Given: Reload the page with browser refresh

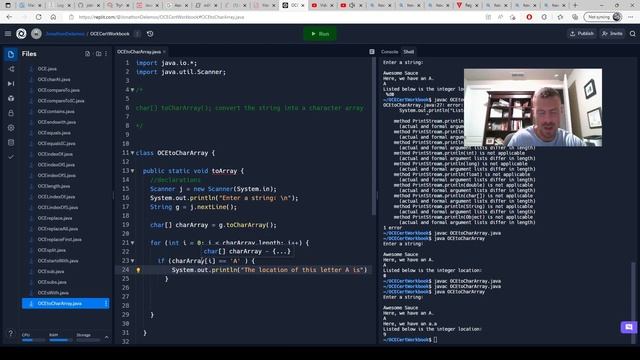Looking at the screenshot, I should [x=38, y=17].
